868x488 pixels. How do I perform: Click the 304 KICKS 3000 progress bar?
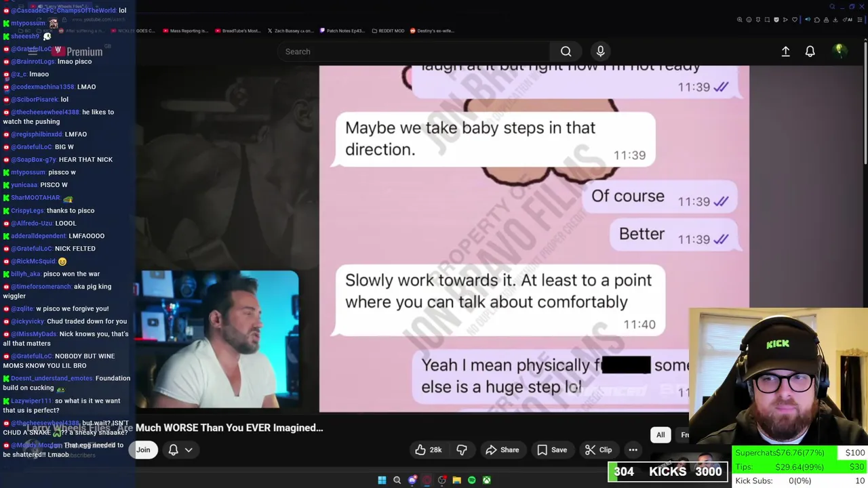point(668,472)
